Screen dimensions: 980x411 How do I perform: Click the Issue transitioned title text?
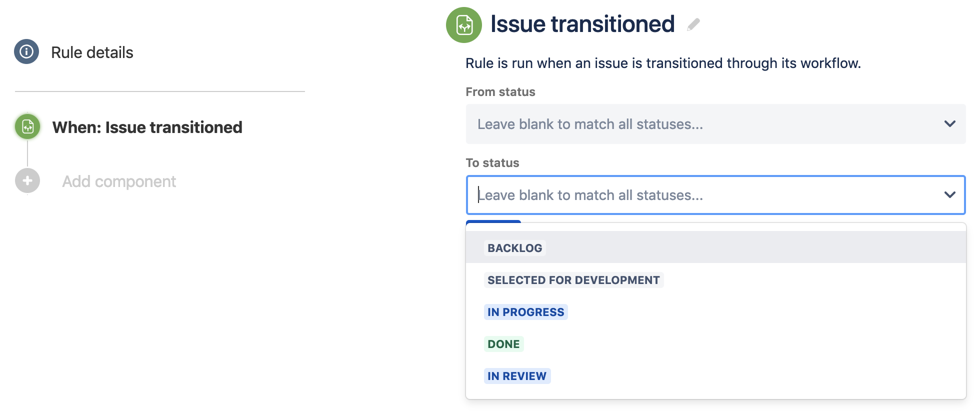[582, 24]
